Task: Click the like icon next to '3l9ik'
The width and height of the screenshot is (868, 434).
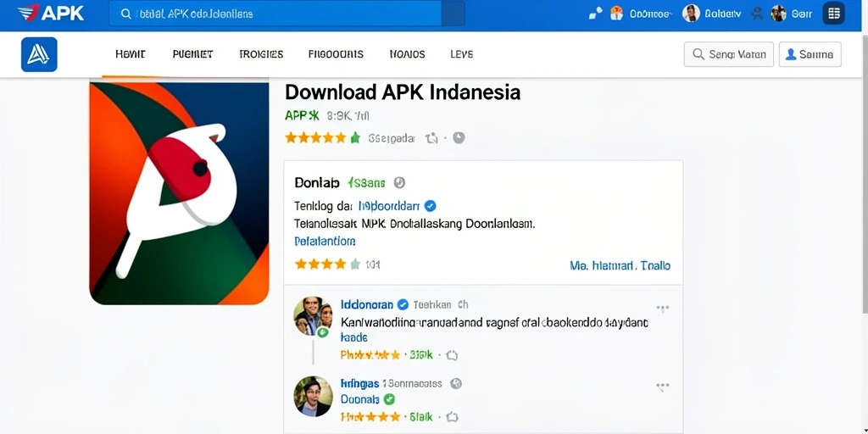Action: 452,355
